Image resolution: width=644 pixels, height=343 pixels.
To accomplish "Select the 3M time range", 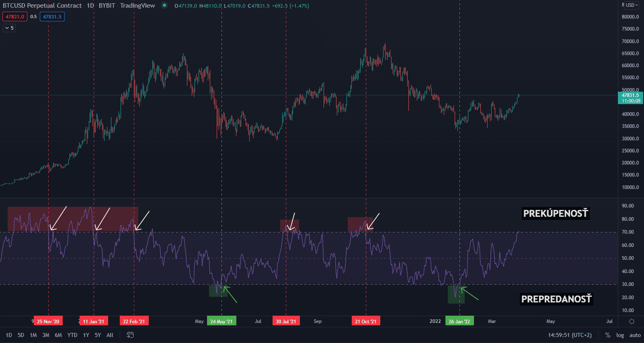I will [x=46, y=335].
